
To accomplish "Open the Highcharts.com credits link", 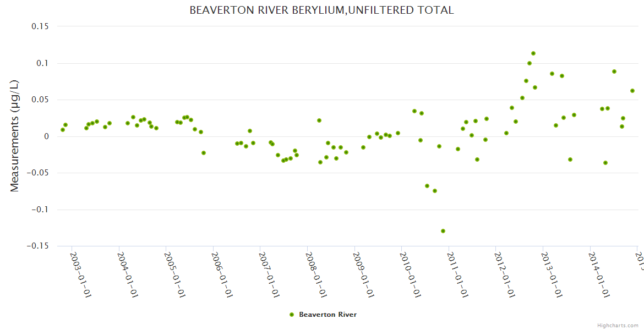I will [x=618, y=325].
